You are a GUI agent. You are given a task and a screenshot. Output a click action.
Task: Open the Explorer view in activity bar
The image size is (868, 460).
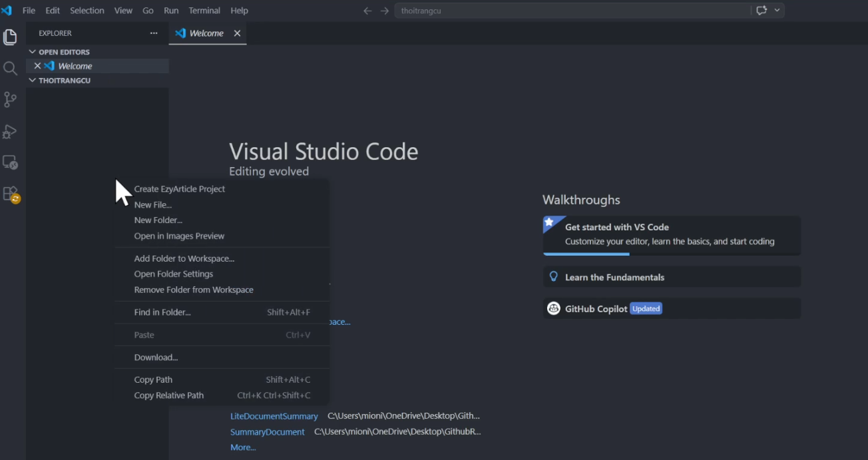10,37
